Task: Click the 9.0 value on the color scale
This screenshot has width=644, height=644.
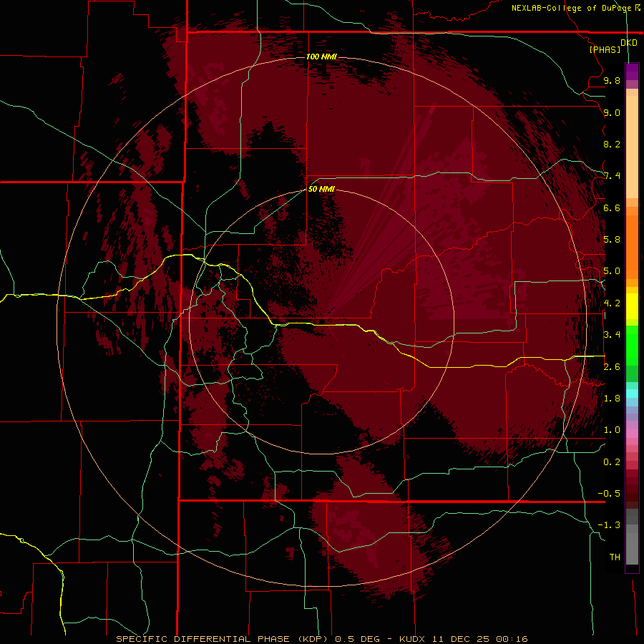Action: click(612, 112)
